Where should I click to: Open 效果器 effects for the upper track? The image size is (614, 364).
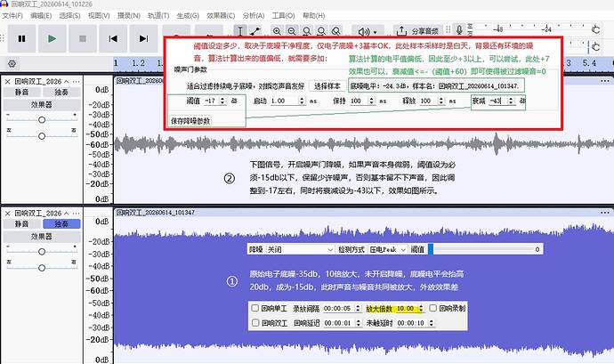(x=42, y=105)
